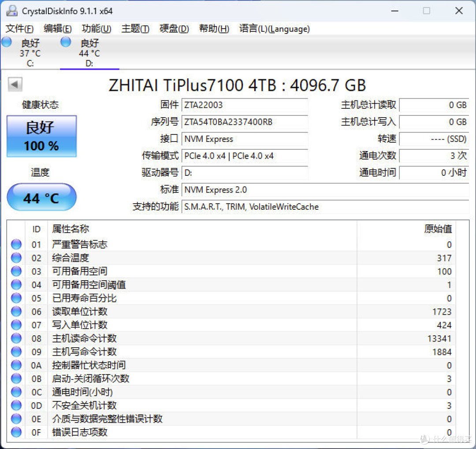Click the C: drive health status circle

click(6, 41)
